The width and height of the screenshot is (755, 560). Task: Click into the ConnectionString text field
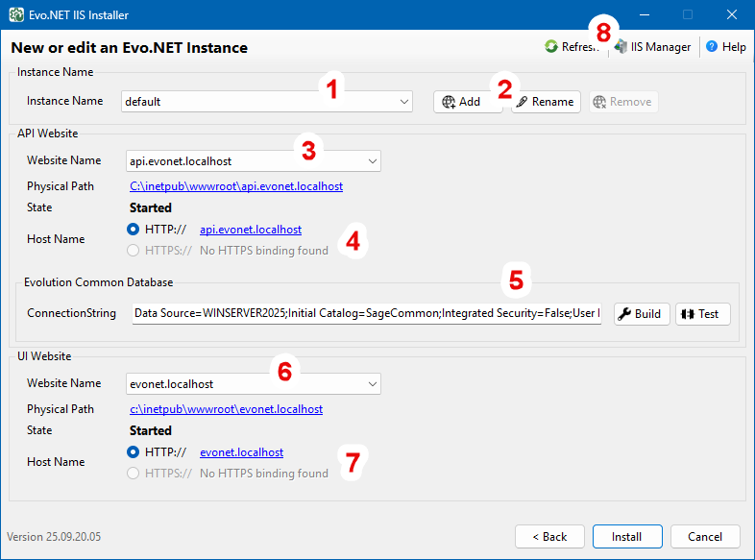coord(365,314)
